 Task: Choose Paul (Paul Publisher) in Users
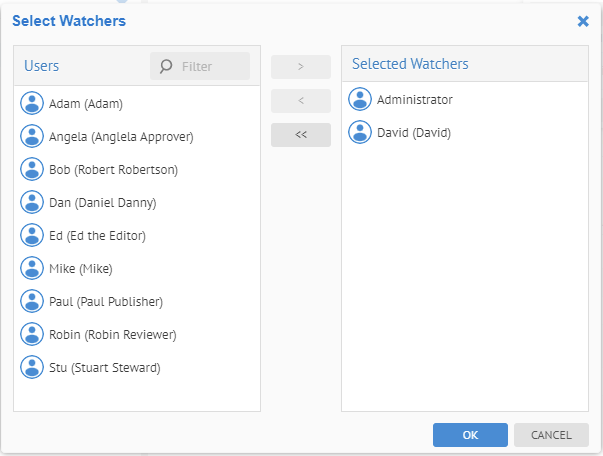(x=105, y=301)
